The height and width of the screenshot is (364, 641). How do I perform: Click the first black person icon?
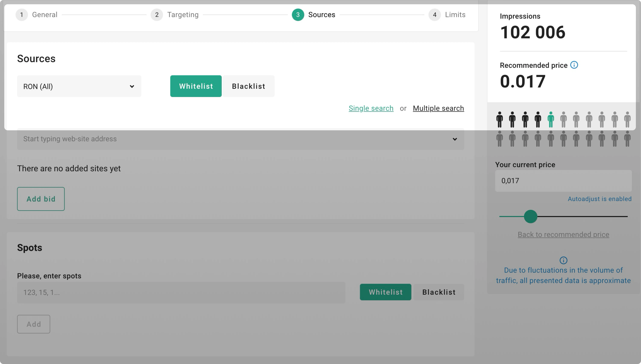[x=500, y=120]
